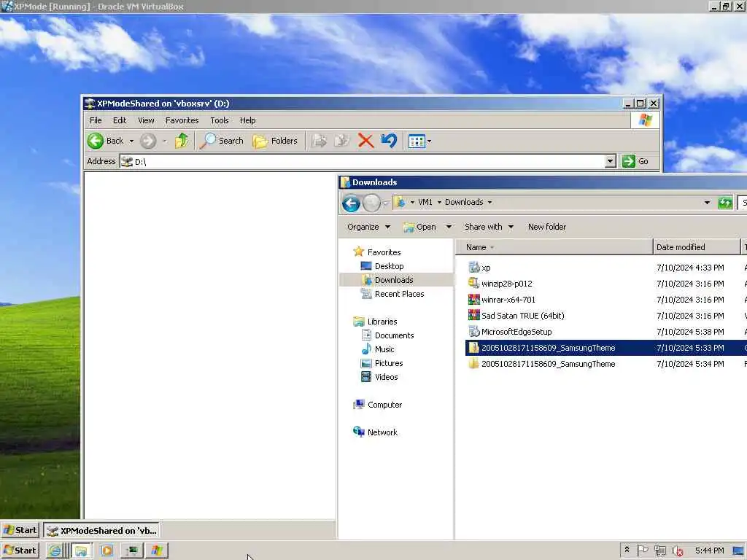Select the winrar-x64-701 file
The image size is (747, 560).
[508, 300]
